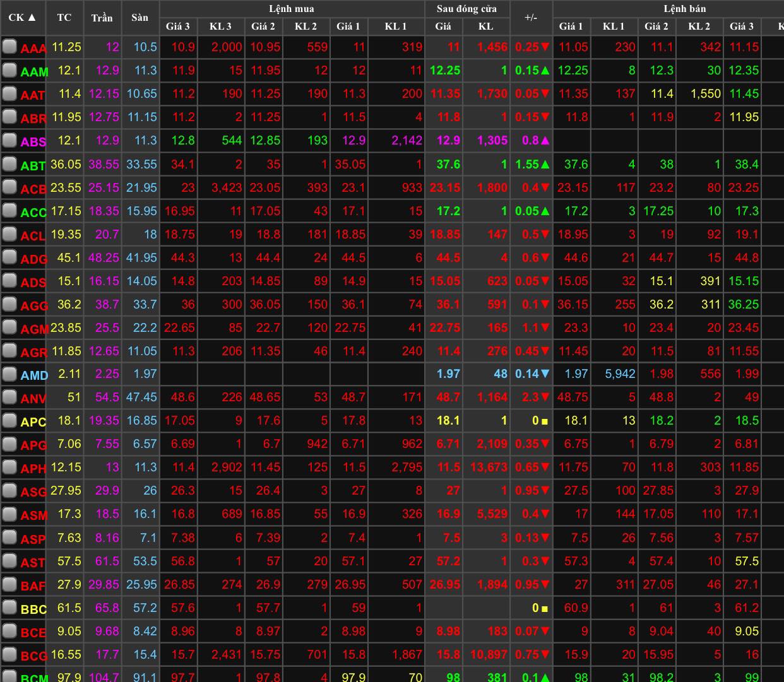
Task: Open stock symbol ACC
Action: [x=33, y=212]
